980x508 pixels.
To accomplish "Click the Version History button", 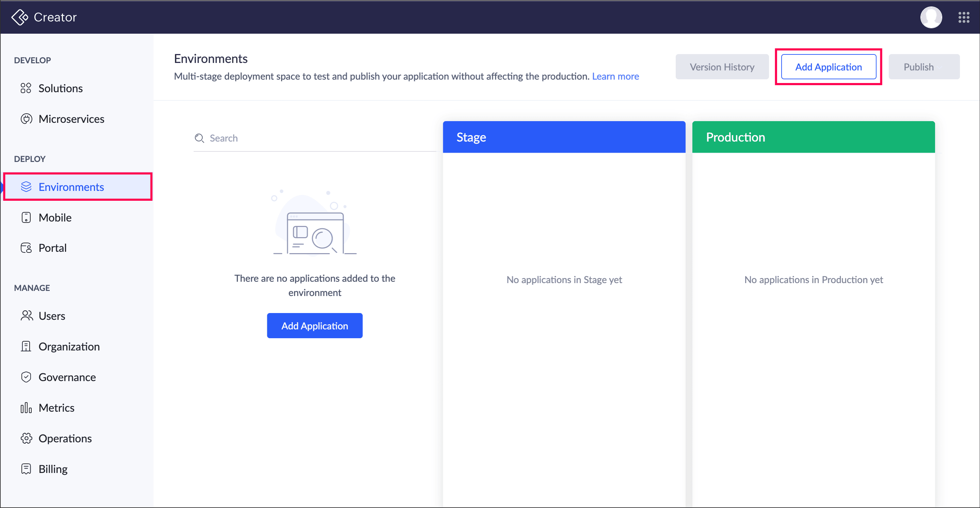I will 722,67.
